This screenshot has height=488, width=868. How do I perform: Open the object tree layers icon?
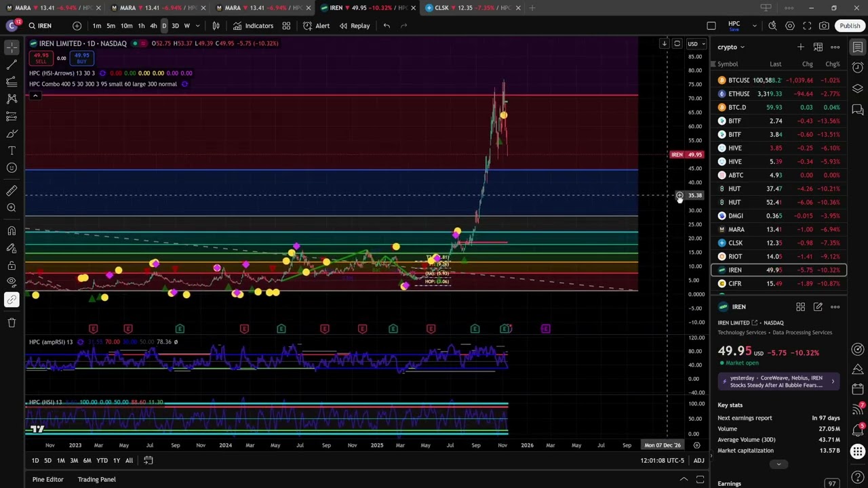(858, 89)
